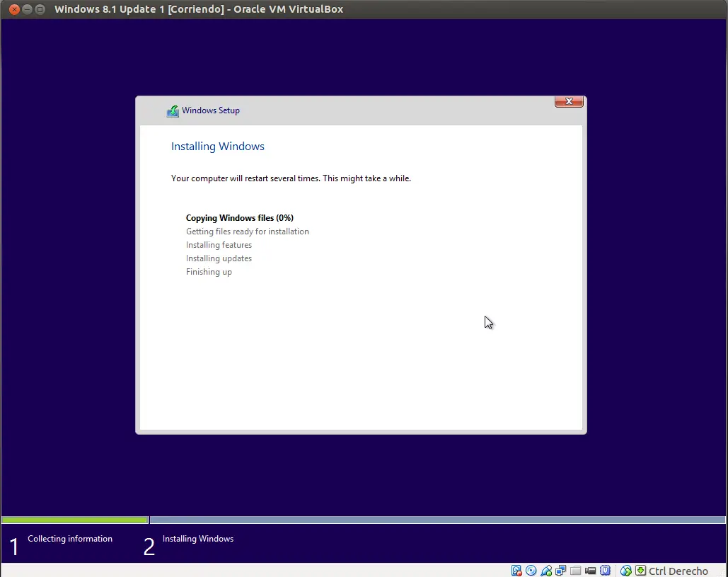This screenshot has width=728, height=577.
Task: Click the mouse integration status icon
Action: [x=626, y=571]
